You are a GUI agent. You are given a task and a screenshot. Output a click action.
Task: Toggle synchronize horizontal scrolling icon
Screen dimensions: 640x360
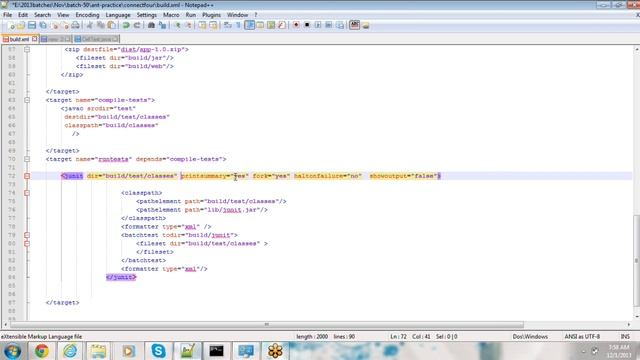tap(213, 25)
